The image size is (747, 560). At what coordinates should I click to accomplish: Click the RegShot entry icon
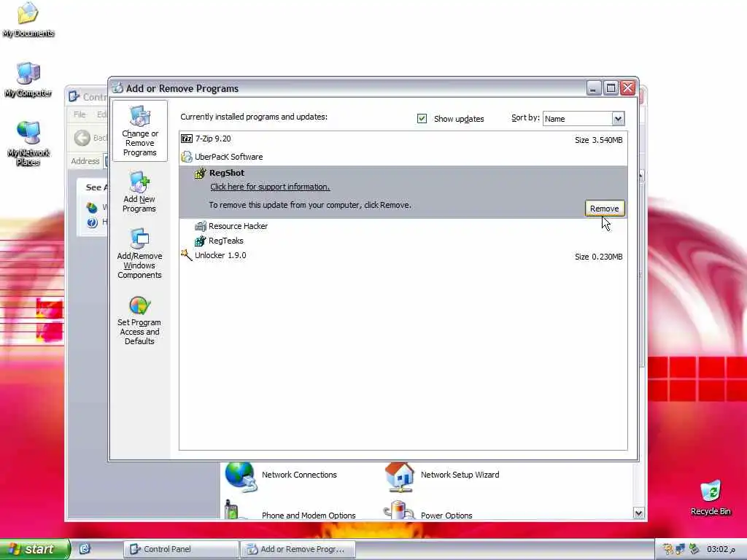click(x=200, y=173)
